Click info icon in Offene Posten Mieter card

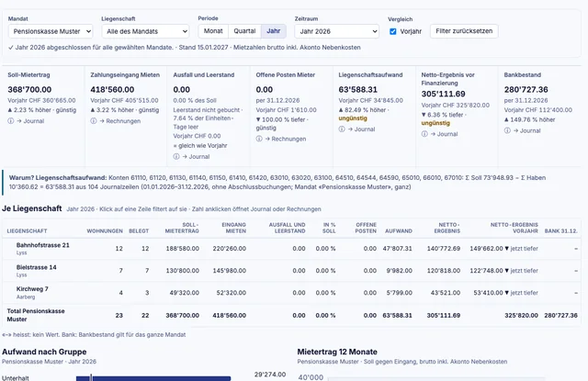point(259,139)
